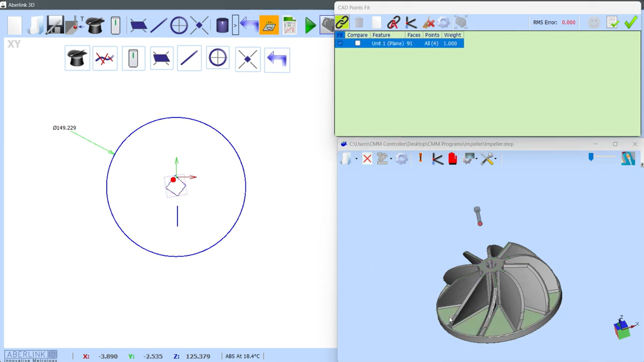Open the wrench tools dropdown arrow
Viewport: 644px width, 362px height.
[496, 159]
